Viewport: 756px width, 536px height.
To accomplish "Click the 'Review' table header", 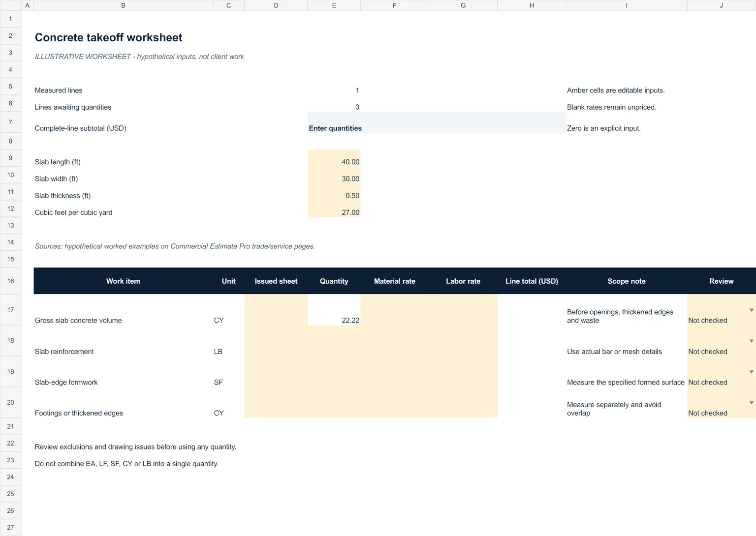I will pos(722,281).
